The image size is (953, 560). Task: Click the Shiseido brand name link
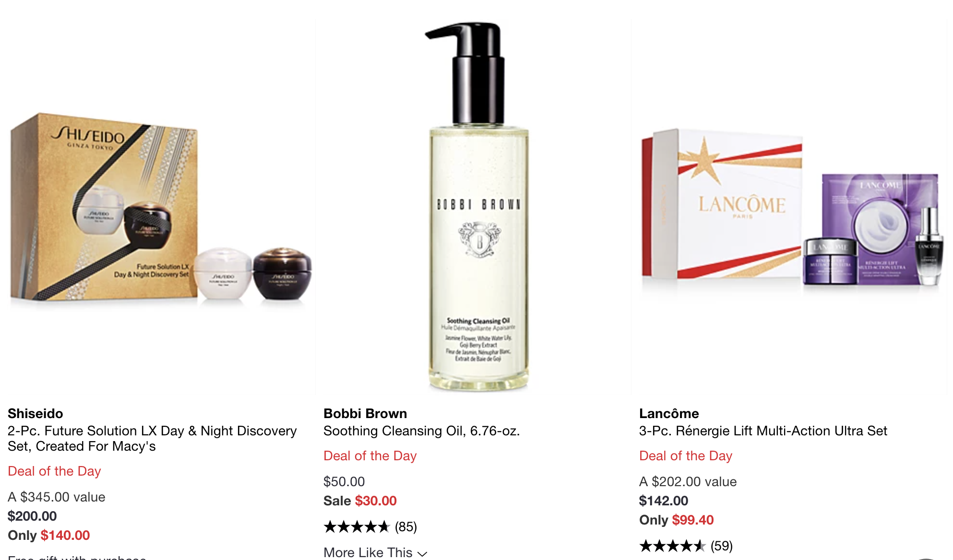(36, 413)
